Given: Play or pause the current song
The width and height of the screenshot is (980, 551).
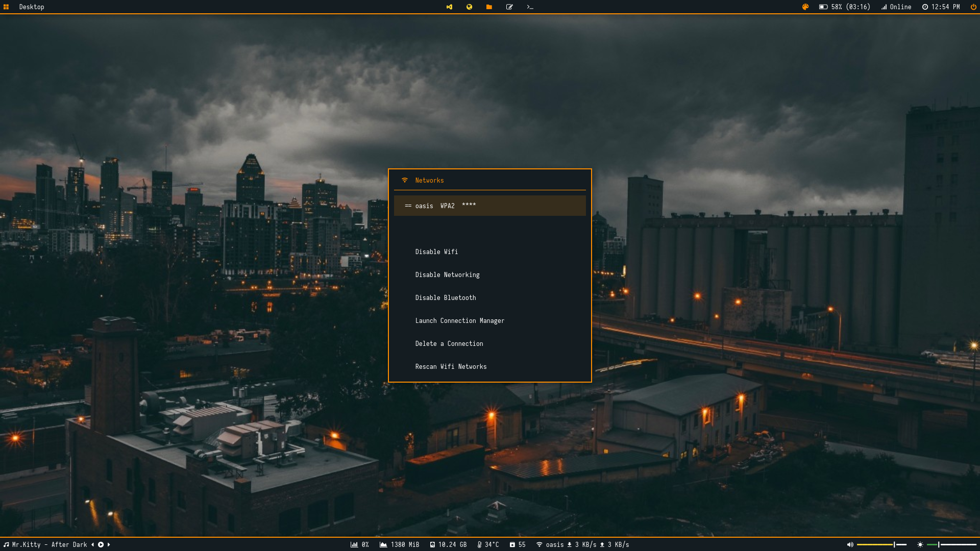Looking at the screenshot, I should 101,545.
